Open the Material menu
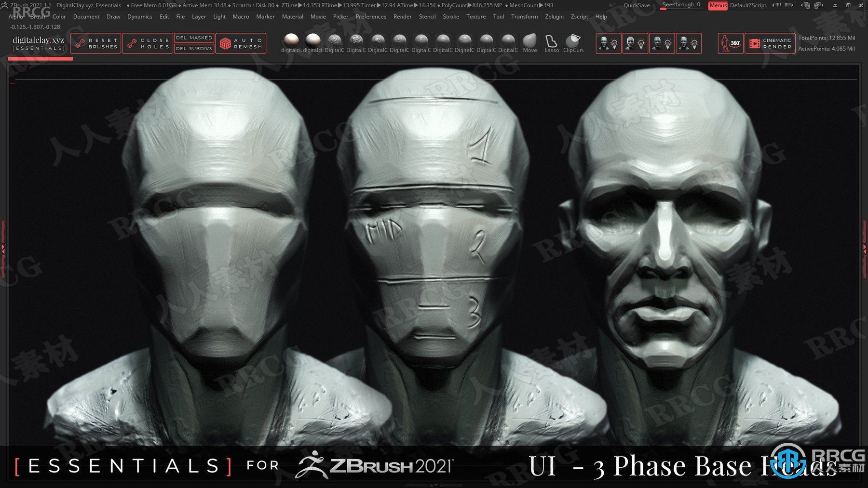Image resolution: width=868 pixels, height=488 pixels. coord(293,16)
